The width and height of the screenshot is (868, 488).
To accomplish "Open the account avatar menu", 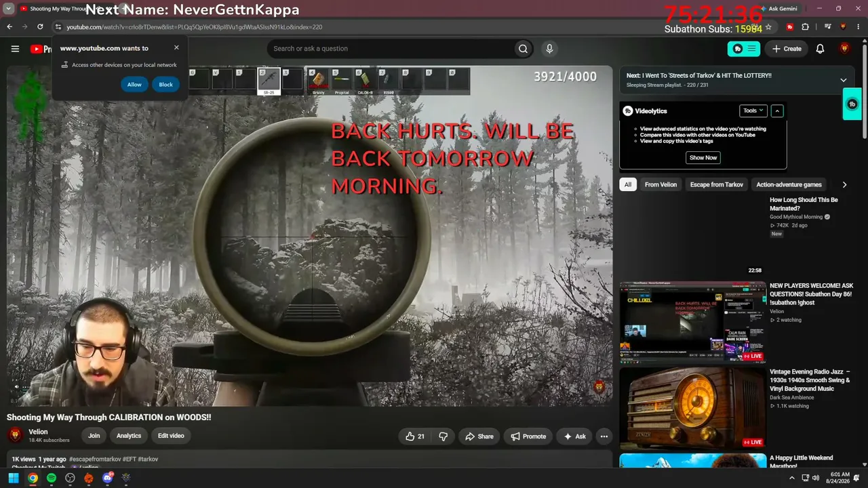I will (x=844, y=49).
